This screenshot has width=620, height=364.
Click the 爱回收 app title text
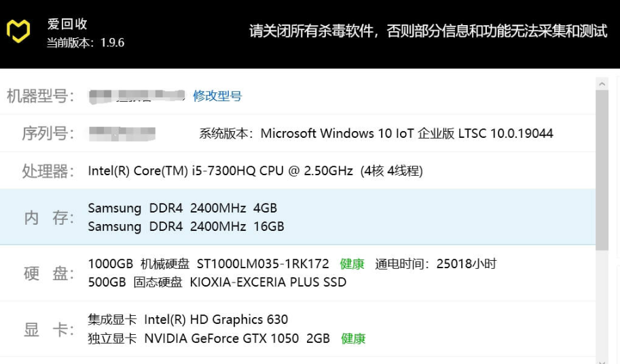[67, 24]
